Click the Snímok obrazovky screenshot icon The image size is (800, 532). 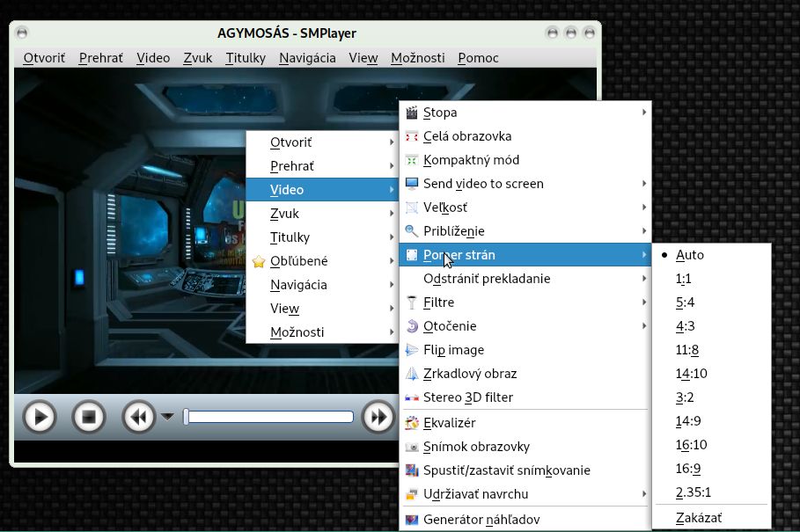pos(412,447)
